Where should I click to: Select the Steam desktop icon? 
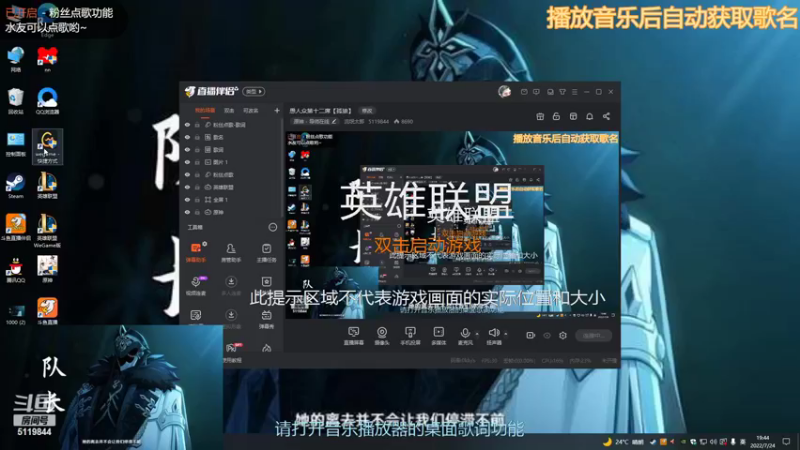[15, 186]
